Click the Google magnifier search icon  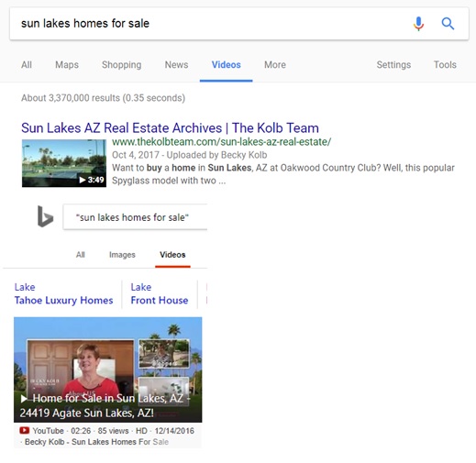click(x=448, y=24)
